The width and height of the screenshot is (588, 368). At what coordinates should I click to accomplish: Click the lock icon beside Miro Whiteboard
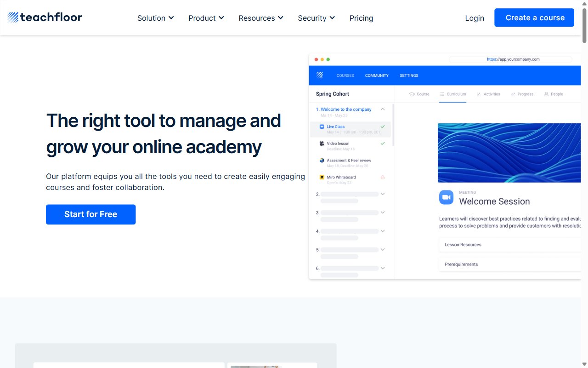click(383, 177)
